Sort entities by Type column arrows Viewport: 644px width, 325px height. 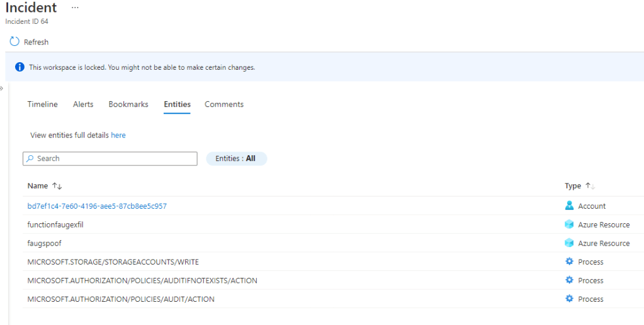click(589, 186)
